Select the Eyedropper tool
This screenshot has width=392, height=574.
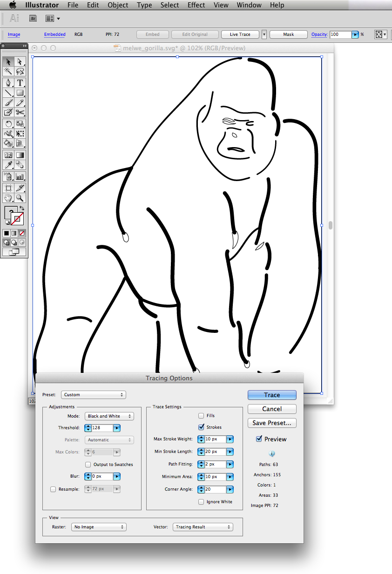[8, 164]
